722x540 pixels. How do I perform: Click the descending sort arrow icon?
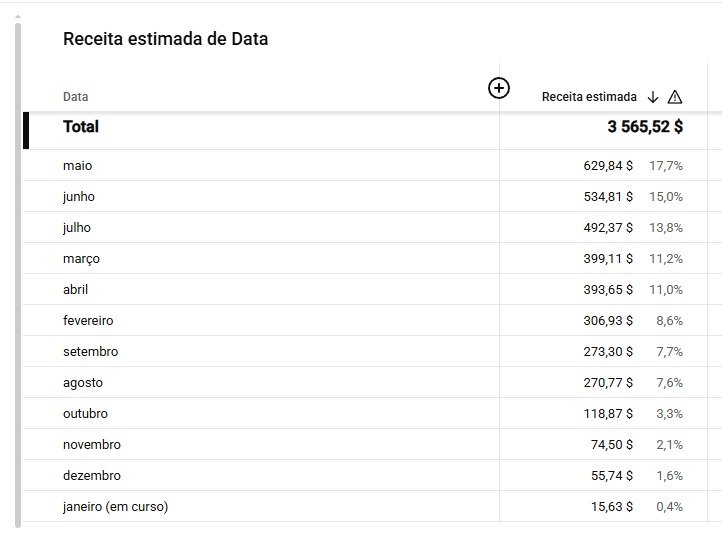653,97
